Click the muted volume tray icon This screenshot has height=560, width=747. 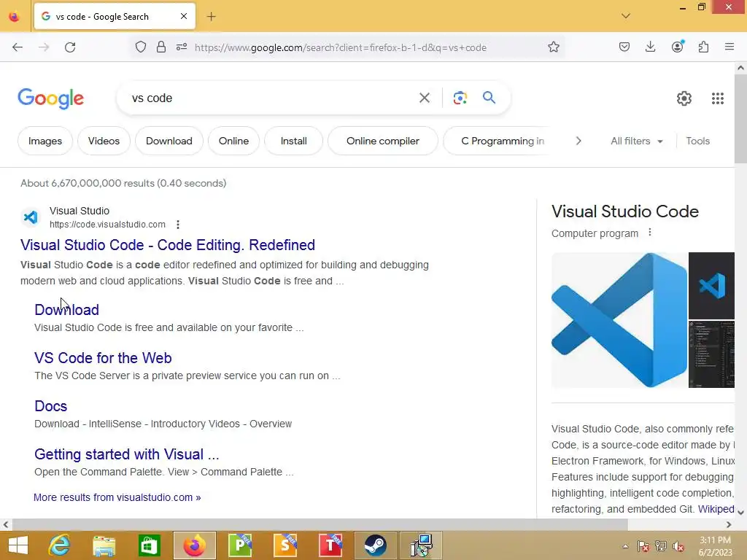[678, 546]
